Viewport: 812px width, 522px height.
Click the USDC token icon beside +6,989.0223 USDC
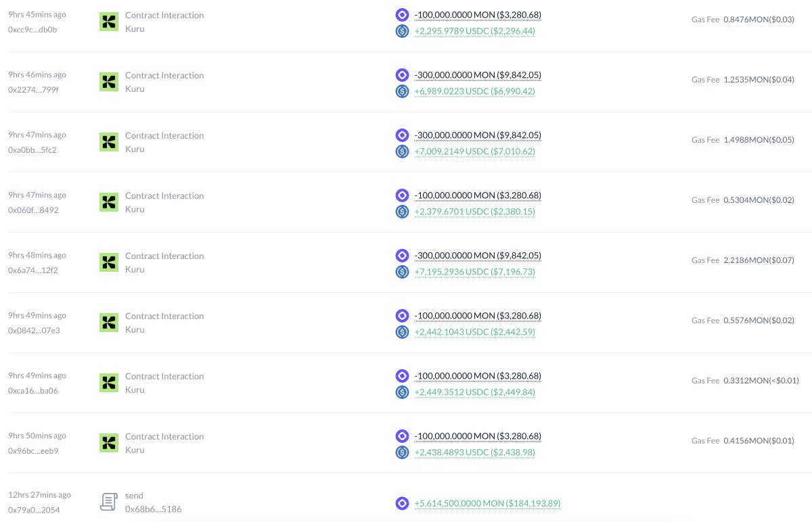402,91
